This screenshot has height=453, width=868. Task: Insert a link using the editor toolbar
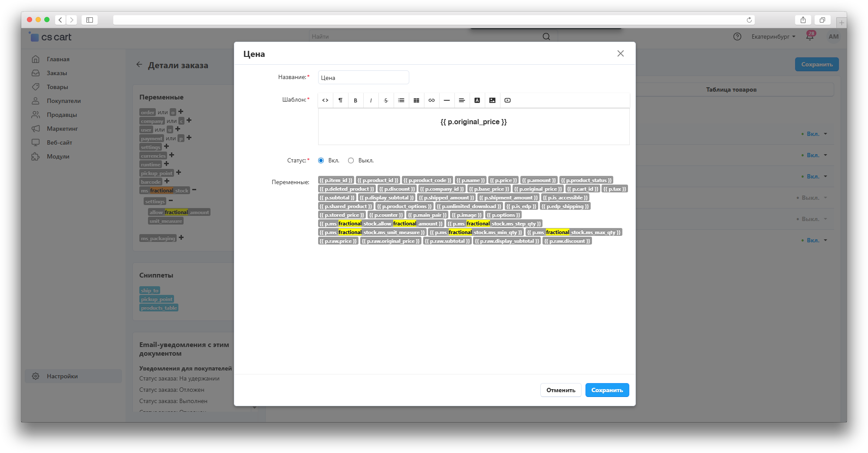pyautogui.click(x=431, y=100)
